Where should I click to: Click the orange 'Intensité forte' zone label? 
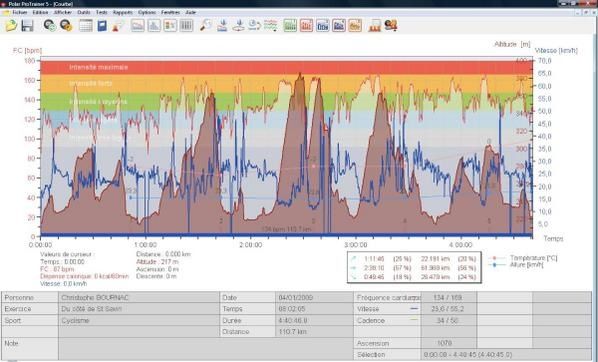91,83
